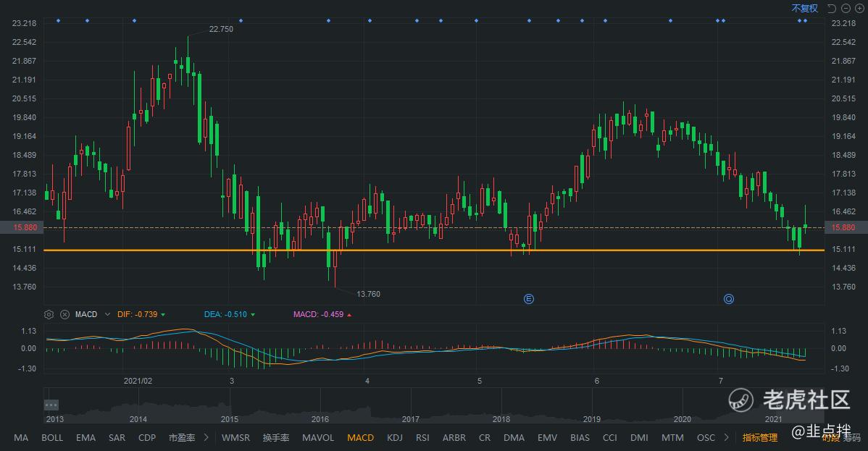Click the orange horizontal support line
This screenshot has height=451, width=868.
(x=434, y=250)
